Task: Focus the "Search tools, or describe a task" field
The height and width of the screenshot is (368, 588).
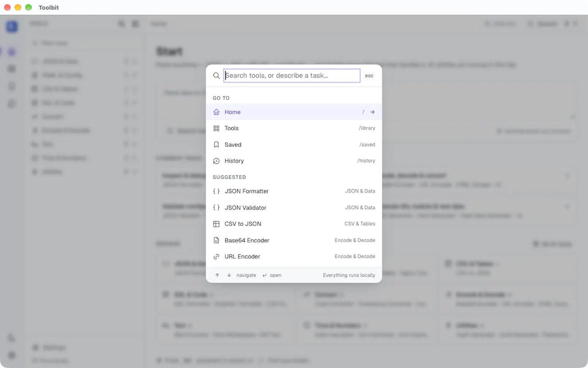Action: pyautogui.click(x=292, y=75)
